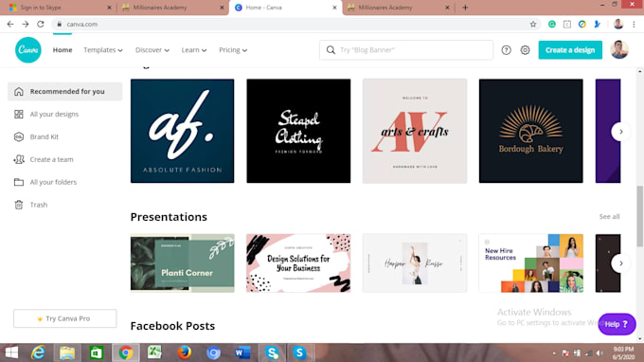
Task: Click the Trash bin icon in sidebar
Action: [x=19, y=204]
